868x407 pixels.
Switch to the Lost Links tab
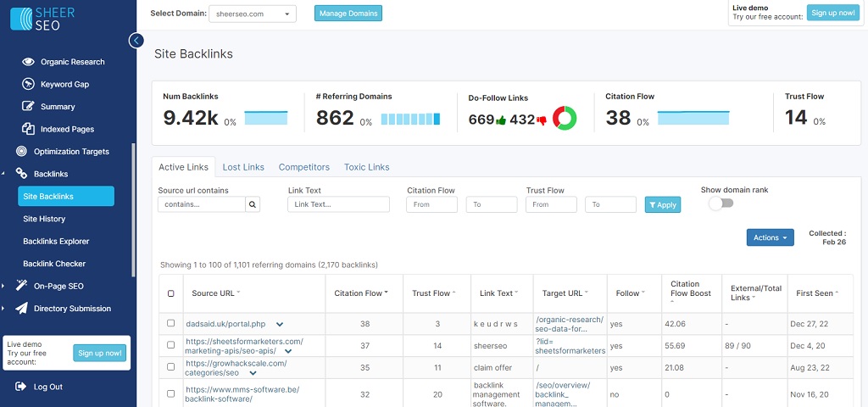coord(243,167)
